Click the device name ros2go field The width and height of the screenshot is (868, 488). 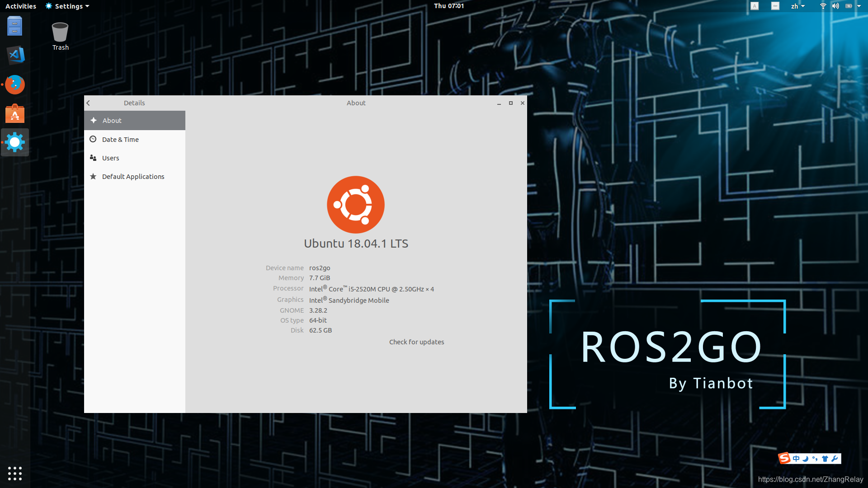point(320,268)
